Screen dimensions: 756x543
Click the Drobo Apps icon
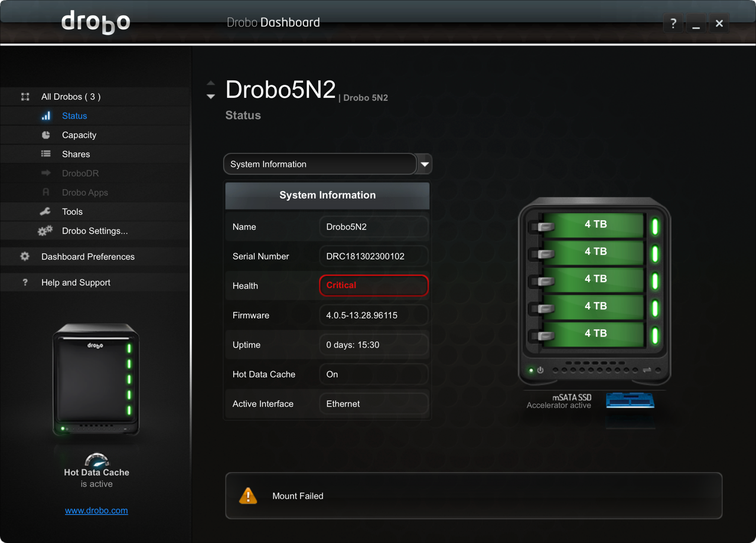pyautogui.click(x=45, y=192)
